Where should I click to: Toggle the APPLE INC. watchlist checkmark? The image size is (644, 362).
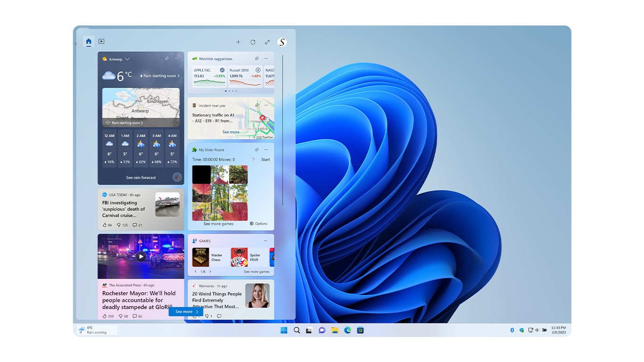[x=222, y=70]
